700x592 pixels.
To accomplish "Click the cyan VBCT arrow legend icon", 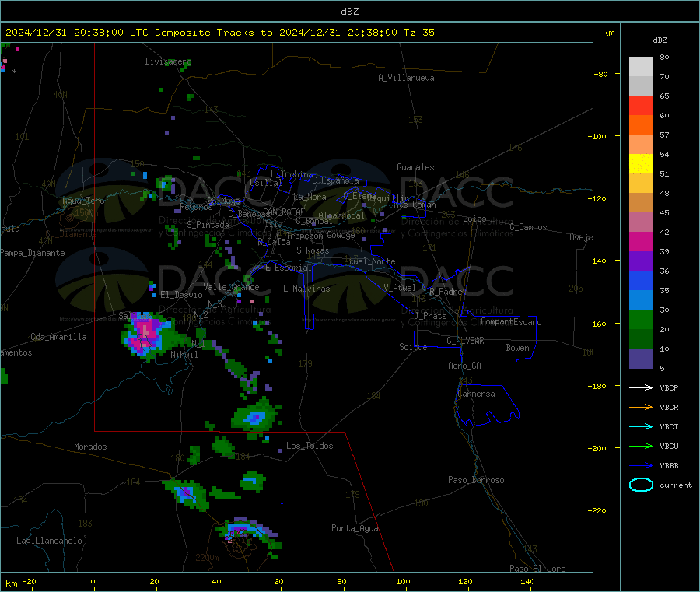I will [641, 426].
